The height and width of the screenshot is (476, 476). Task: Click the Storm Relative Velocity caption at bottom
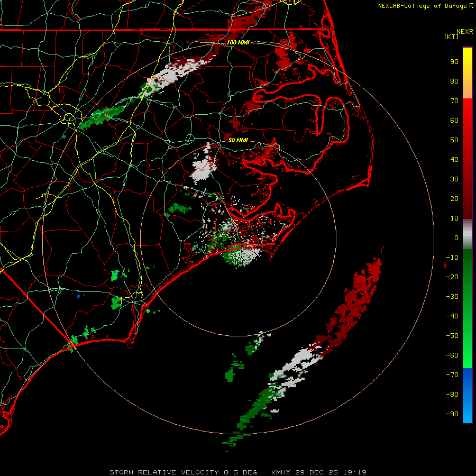point(238,472)
